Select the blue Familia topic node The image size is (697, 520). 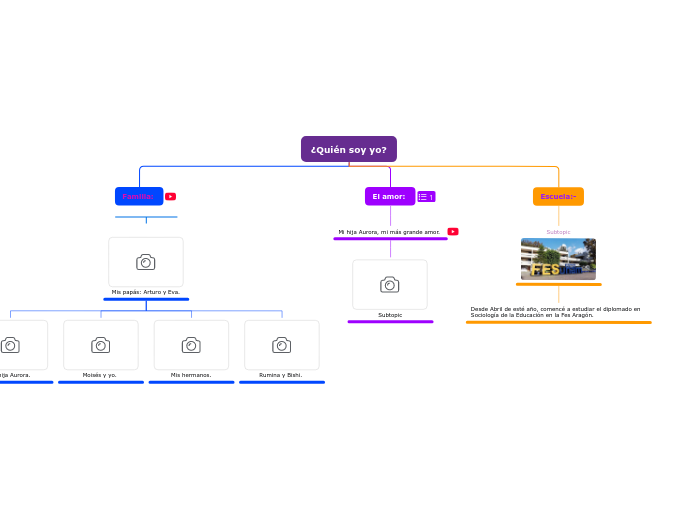(x=138, y=197)
